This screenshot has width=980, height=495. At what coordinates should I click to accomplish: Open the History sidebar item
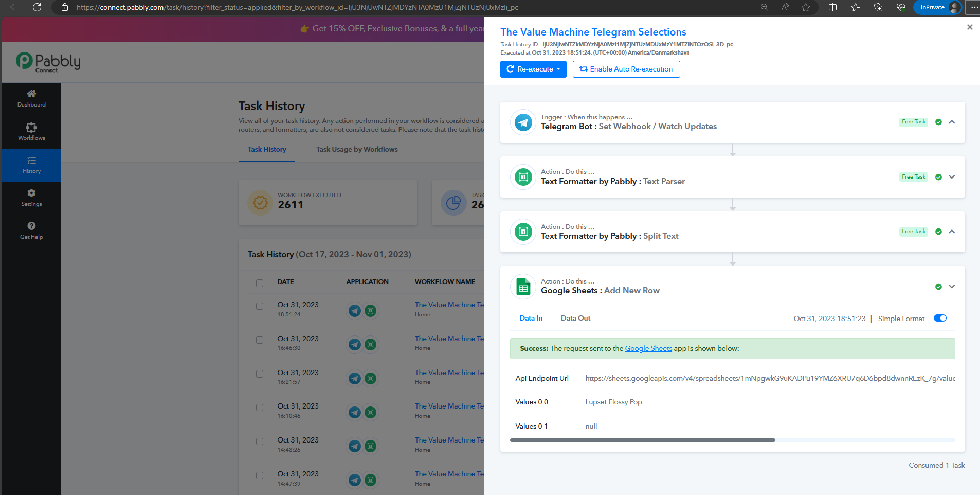tap(31, 165)
